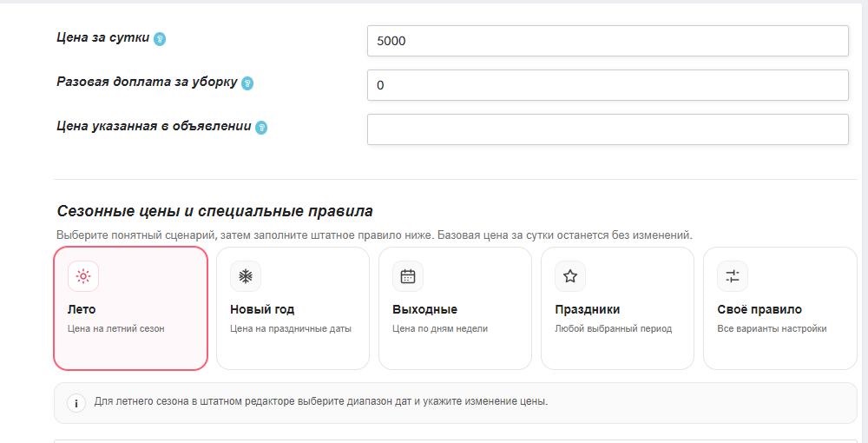
Task: Click the Цена на праздничные даты caption
Action: (x=291, y=329)
